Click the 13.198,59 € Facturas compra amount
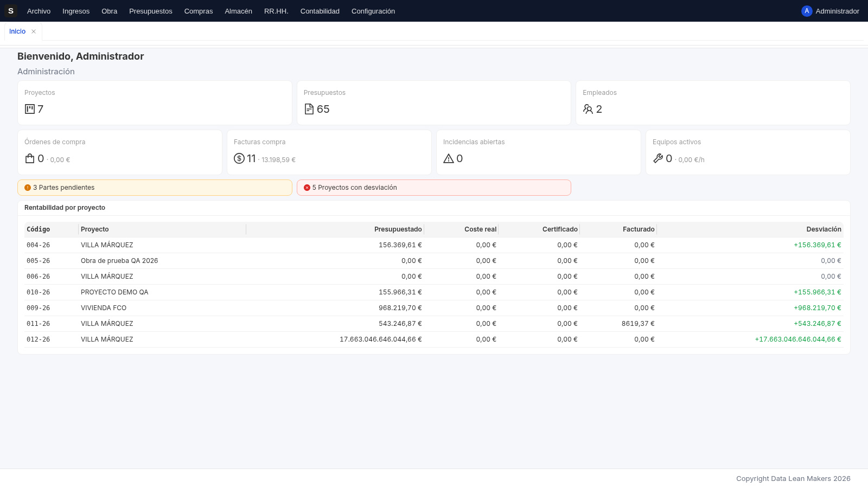 pos(278,160)
